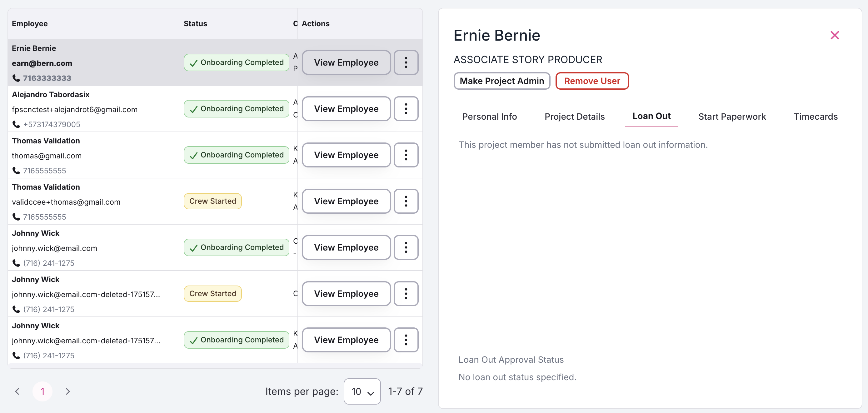Screen dimensions: 868x413
Task: Switch to the Project Details tab
Action: (x=575, y=117)
